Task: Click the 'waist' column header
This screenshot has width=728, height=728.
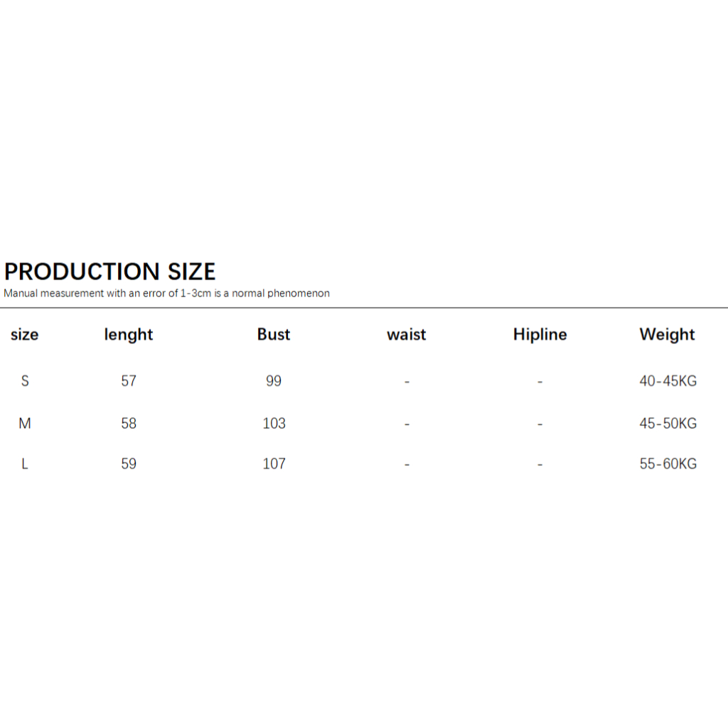Action: tap(407, 334)
